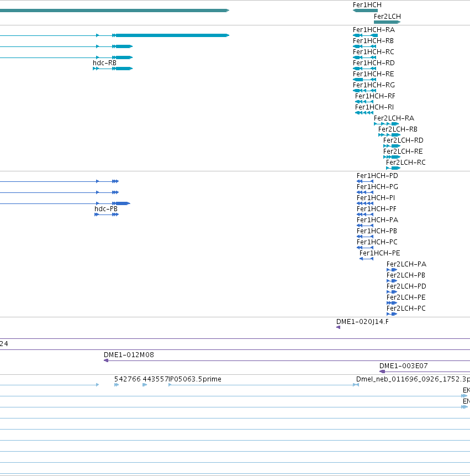
Task: Click the Fer2LCH-RE transcript
Action: pos(392,157)
